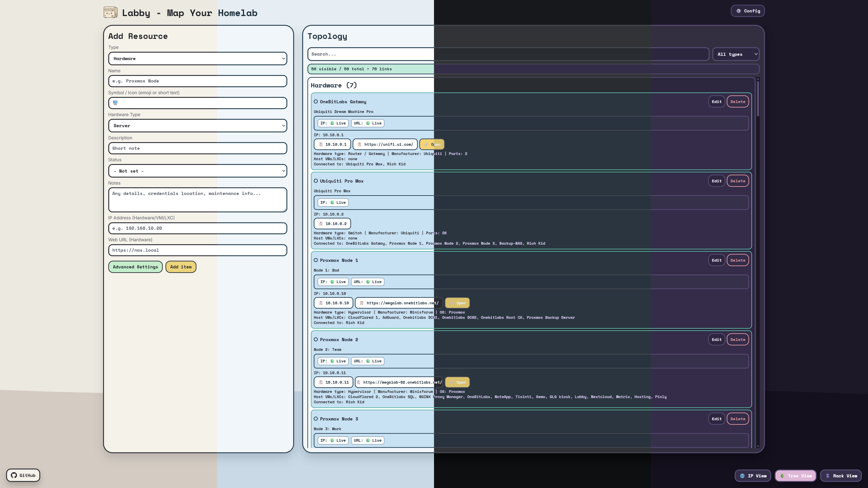Screen dimensions: 868x488
Task: Edit the Proxmox Node 3 entry
Action: (x=717, y=419)
